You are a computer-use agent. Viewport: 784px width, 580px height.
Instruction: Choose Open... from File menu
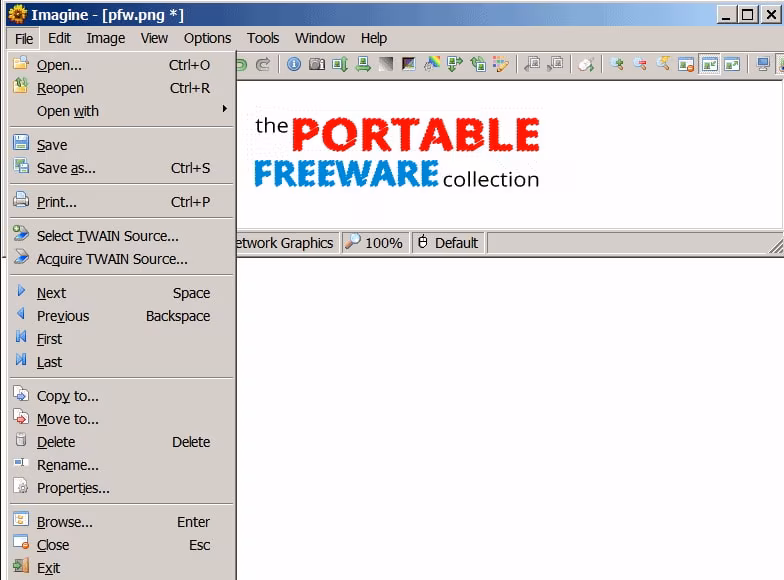click(x=122, y=65)
